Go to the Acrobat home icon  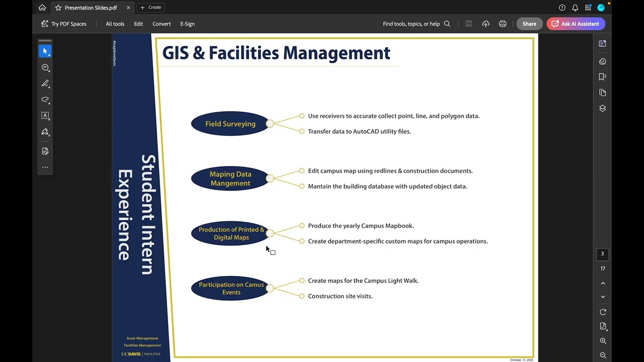(42, 8)
